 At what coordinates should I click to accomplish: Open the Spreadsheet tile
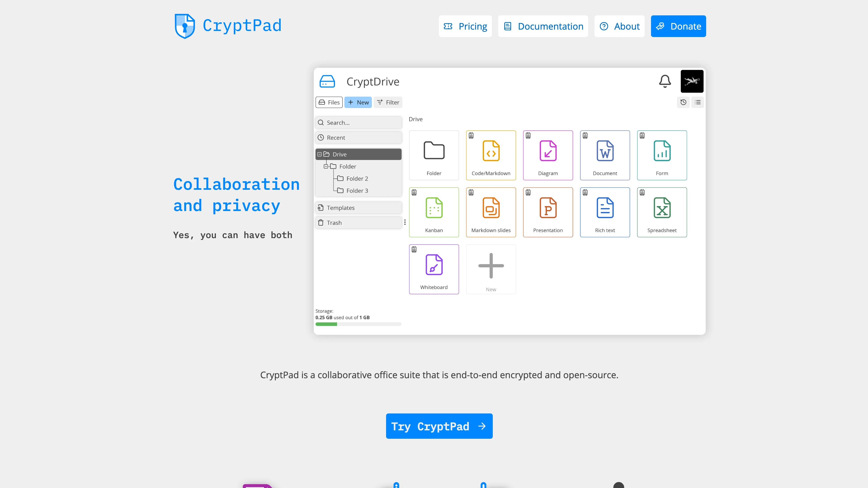662,212
